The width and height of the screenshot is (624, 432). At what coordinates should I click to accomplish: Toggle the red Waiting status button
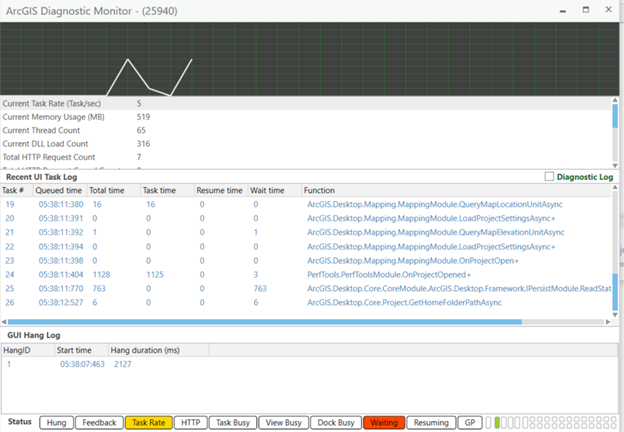(384, 422)
